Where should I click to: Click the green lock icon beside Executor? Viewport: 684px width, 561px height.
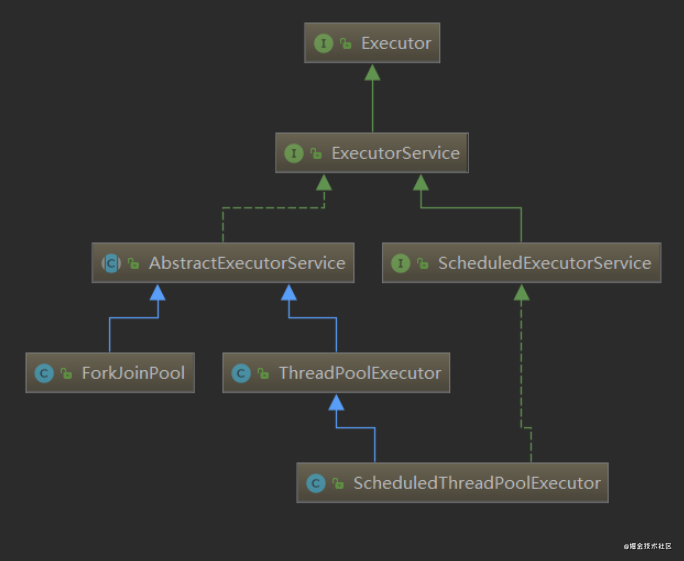coord(345,43)
